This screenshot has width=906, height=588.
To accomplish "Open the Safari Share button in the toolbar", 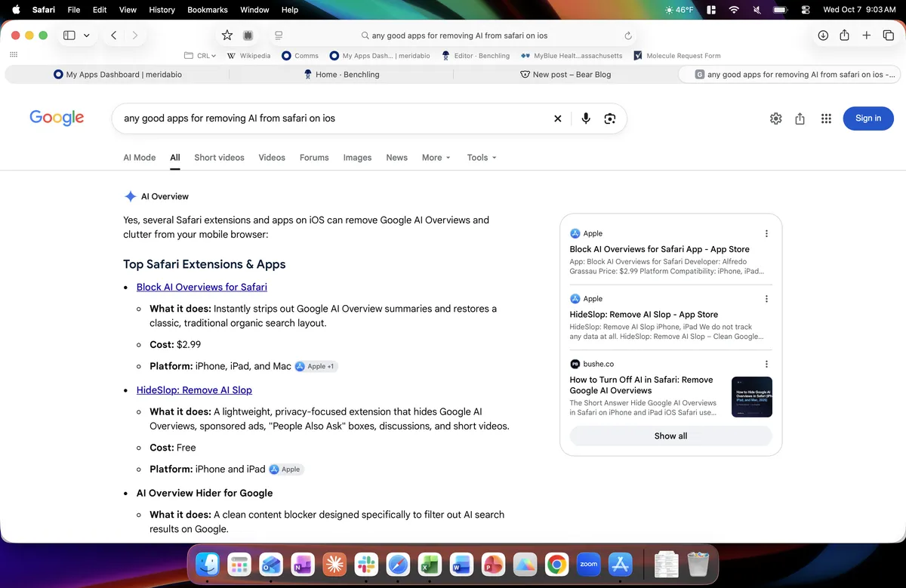I will (x=845, y=35).
